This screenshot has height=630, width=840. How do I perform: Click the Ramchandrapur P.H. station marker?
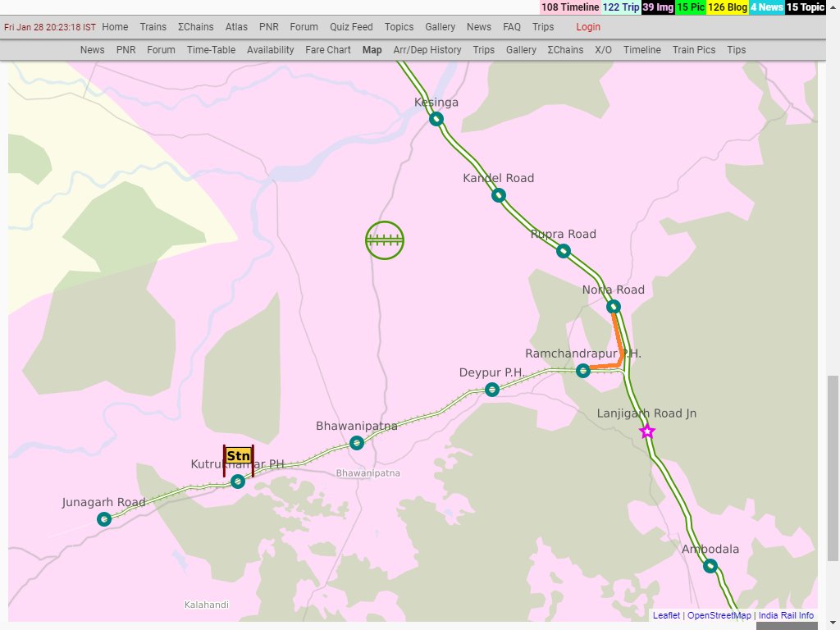[583, 371]
